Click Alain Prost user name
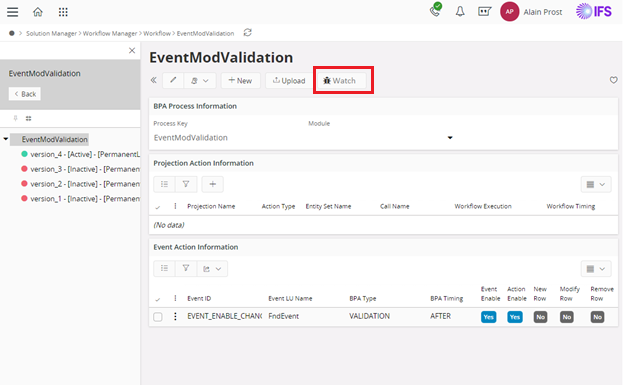 [x=543, y=12]
